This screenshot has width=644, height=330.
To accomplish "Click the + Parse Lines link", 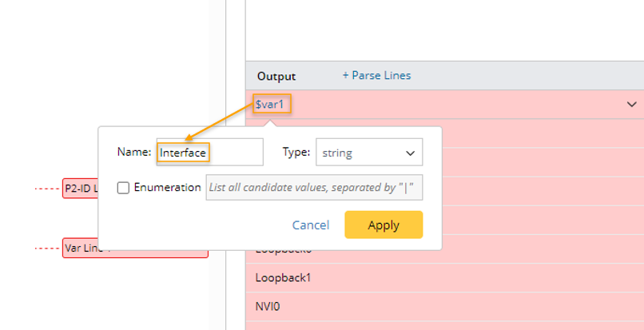I will (376, 76).
